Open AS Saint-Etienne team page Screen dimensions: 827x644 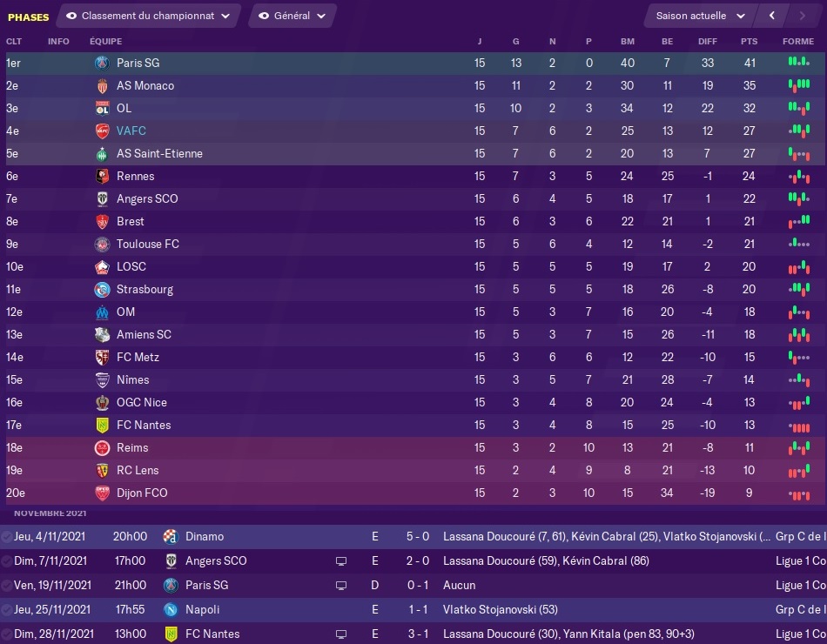tap(159, 153)
